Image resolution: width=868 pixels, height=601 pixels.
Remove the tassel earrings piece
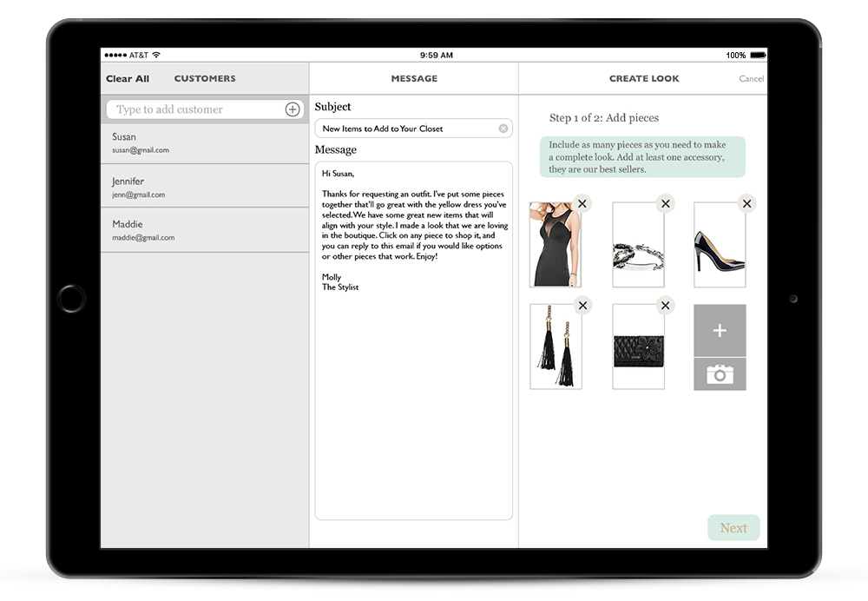point(582,305)
